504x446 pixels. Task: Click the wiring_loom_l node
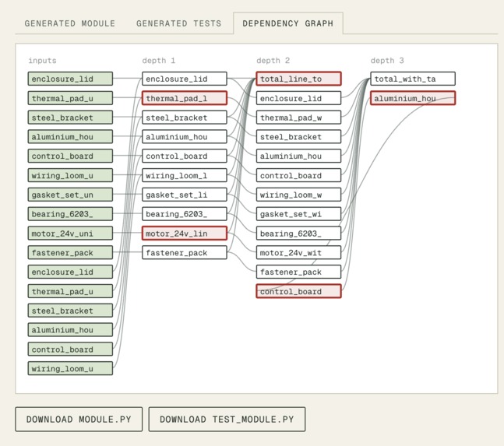(185, 175)
